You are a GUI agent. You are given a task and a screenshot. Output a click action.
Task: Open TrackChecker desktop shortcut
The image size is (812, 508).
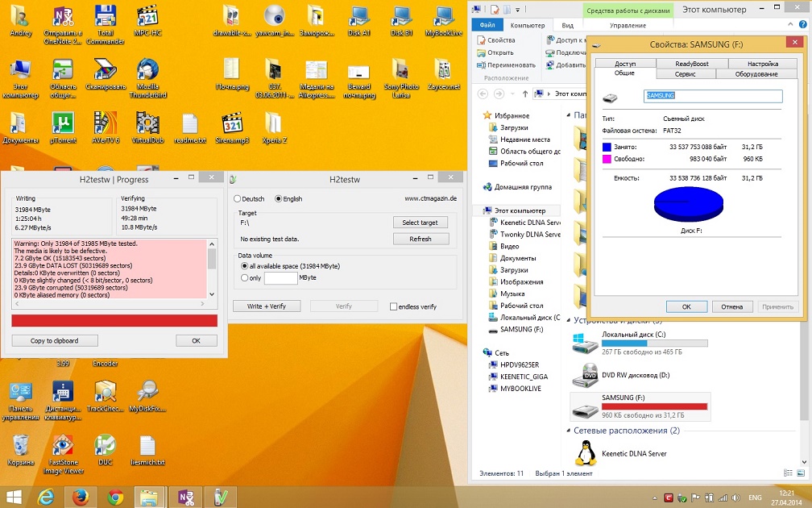[105, 396]
